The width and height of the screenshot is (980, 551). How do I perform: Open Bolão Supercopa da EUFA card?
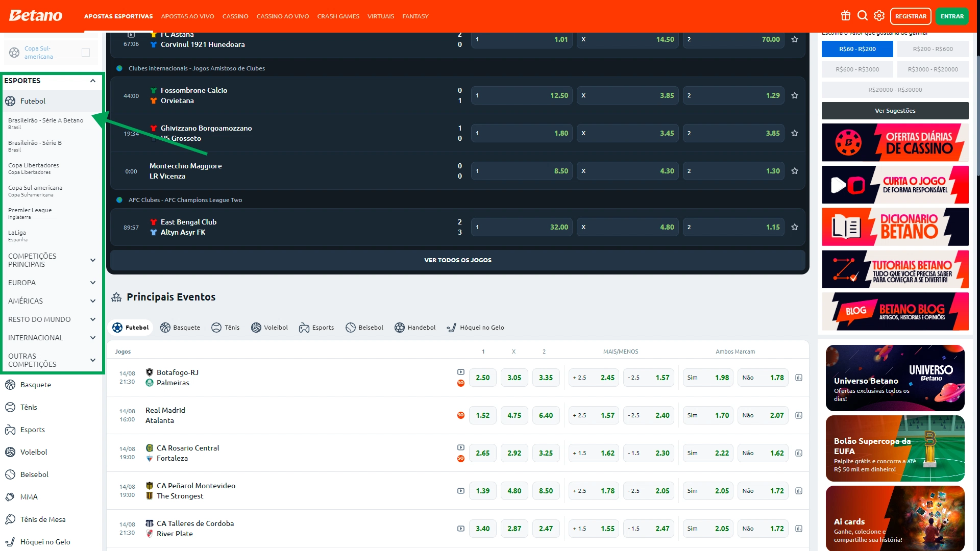click(895, 448)
